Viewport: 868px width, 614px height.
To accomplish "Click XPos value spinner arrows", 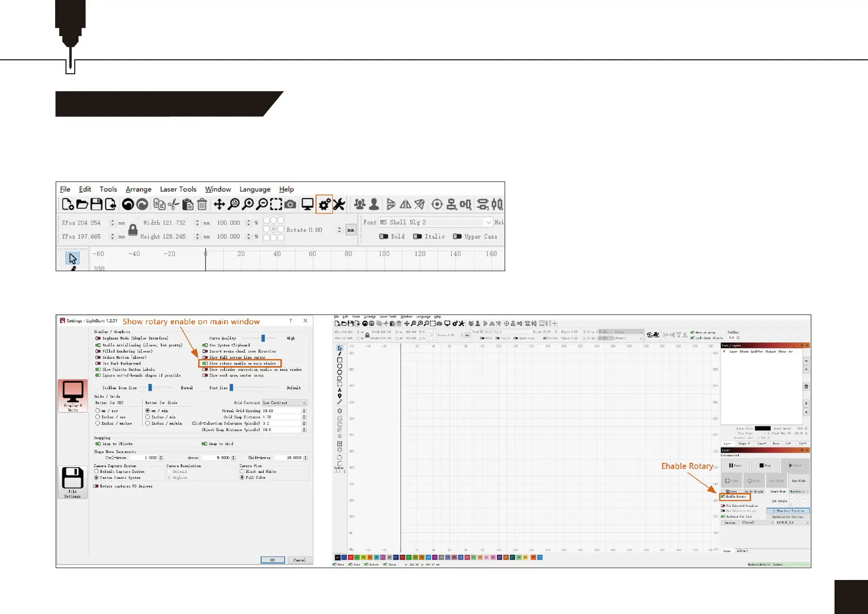I will [112, 223].
